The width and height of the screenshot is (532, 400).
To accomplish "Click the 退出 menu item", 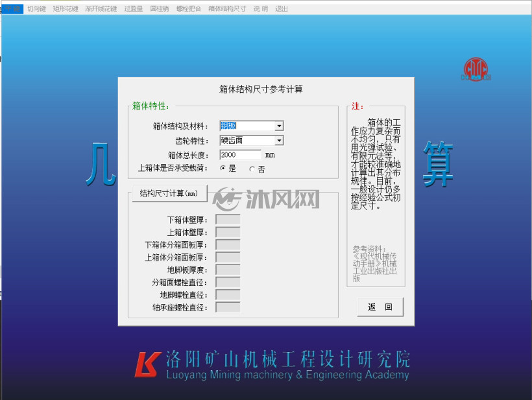I will click(282, 9).
